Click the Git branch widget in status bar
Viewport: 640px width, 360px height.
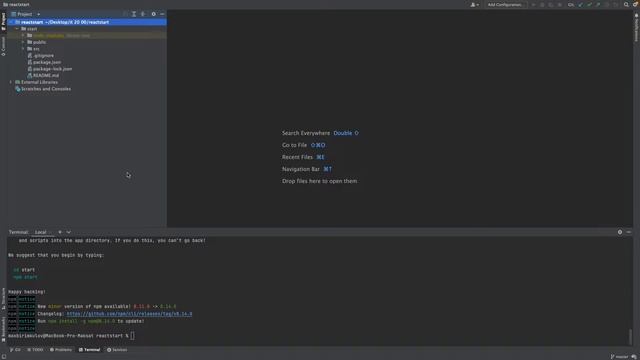(x=620, y=357)
